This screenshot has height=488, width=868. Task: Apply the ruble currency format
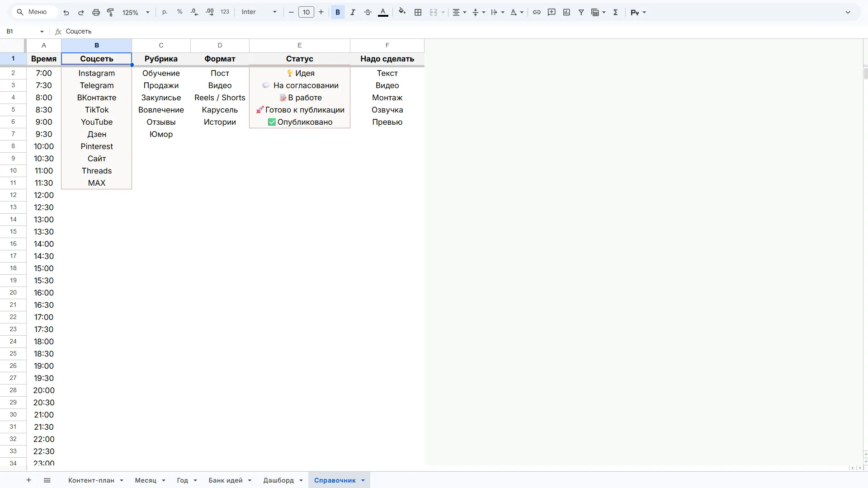point(165,12)
